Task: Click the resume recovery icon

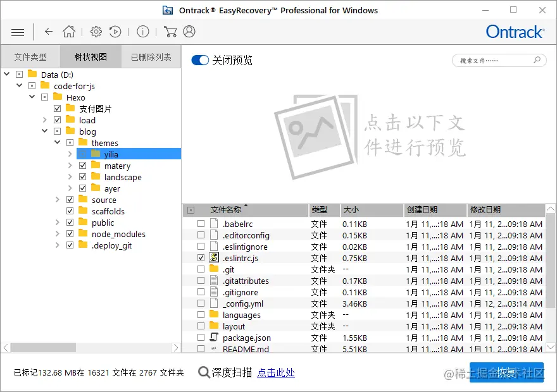Action: [x=115, y=32]
